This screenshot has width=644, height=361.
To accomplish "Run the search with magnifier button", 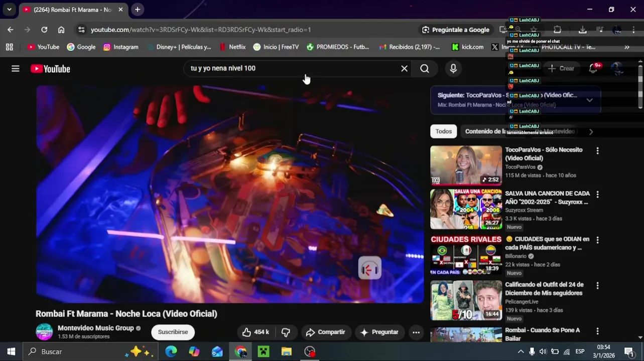I will [425, 69].
